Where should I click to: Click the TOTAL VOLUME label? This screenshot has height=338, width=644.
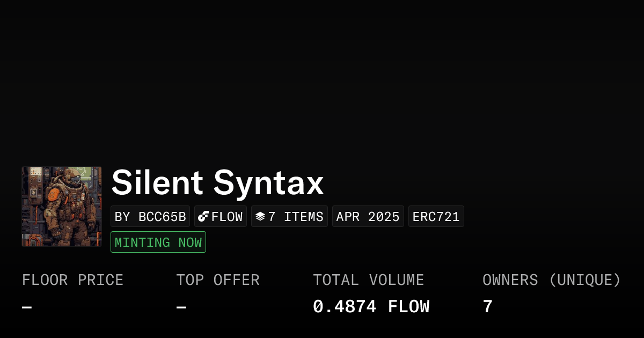point(369,280)
